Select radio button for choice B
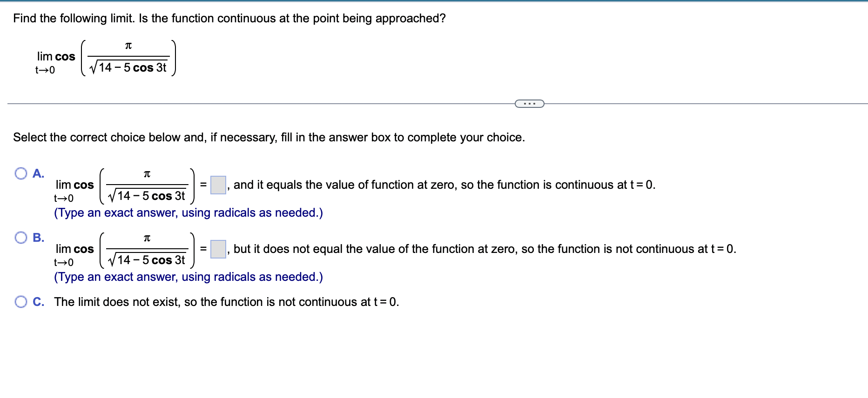 pos(20,238)
